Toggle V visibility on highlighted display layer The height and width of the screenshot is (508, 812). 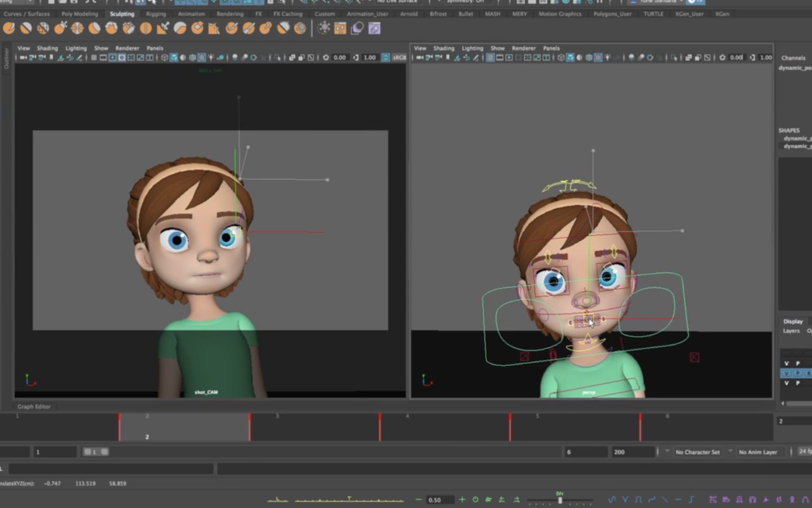[787, 373]
